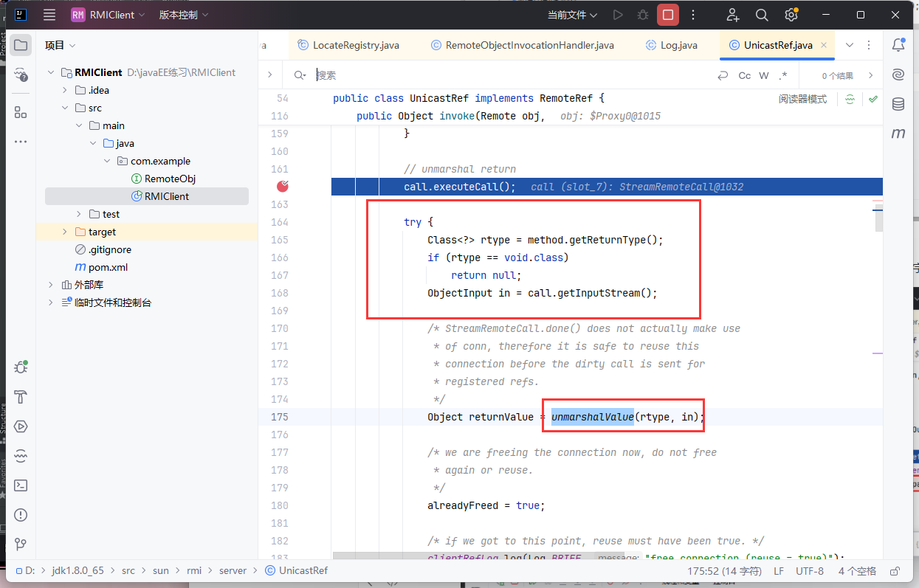Open the Database tool window
The height and width of the screenshot is (588, 919).
(898, 104)
